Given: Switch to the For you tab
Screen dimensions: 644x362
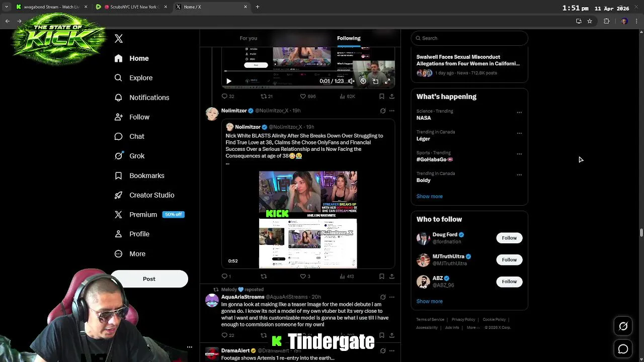Looking at the screenshot, I should (249, 38).
